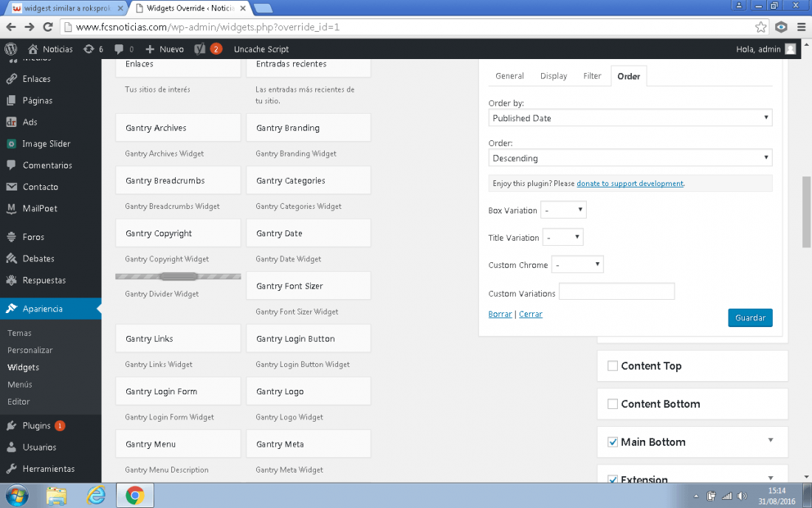Open Personalizar submenu item
Screen dimensions: 812x508
30,350
